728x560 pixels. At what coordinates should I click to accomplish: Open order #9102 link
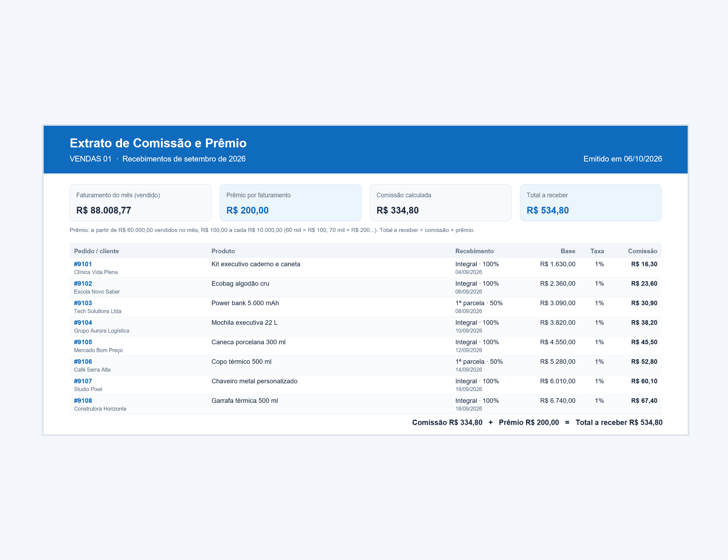[83, 284]
